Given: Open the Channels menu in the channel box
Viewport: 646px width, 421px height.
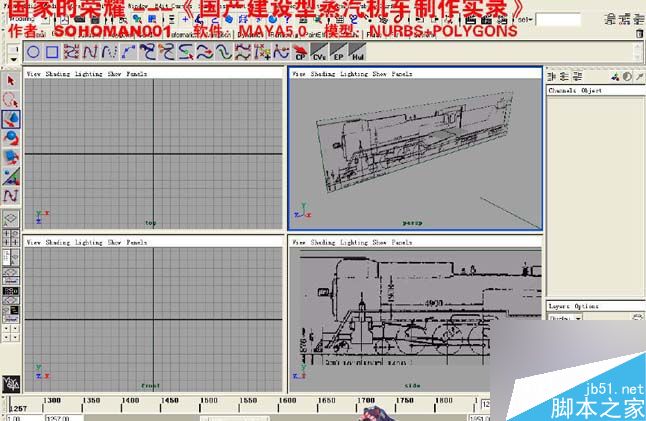Looking at the screenshot, I should coord(562,90).
